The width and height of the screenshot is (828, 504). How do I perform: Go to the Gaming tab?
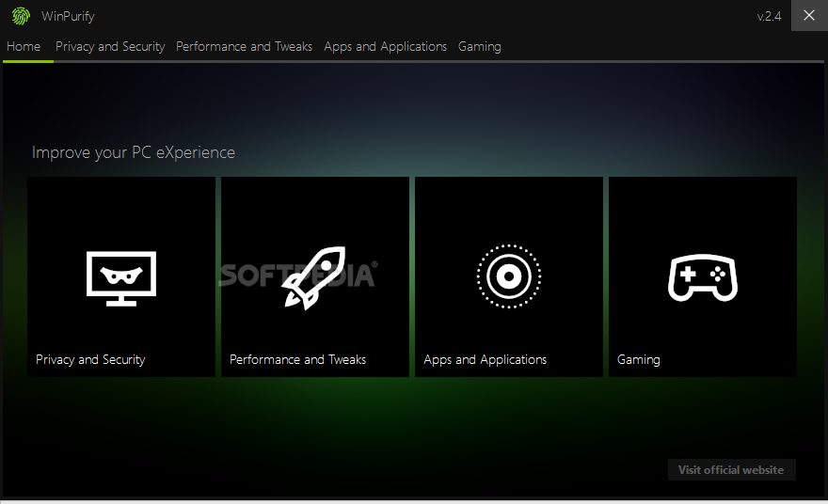(x=480, y=46)
